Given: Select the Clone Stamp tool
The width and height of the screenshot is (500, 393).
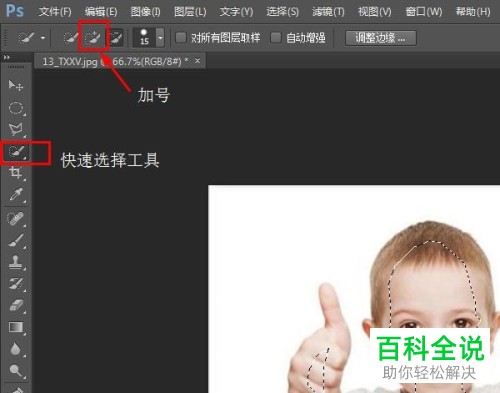Looking at the screenshot, I should (x=16, y=262).
